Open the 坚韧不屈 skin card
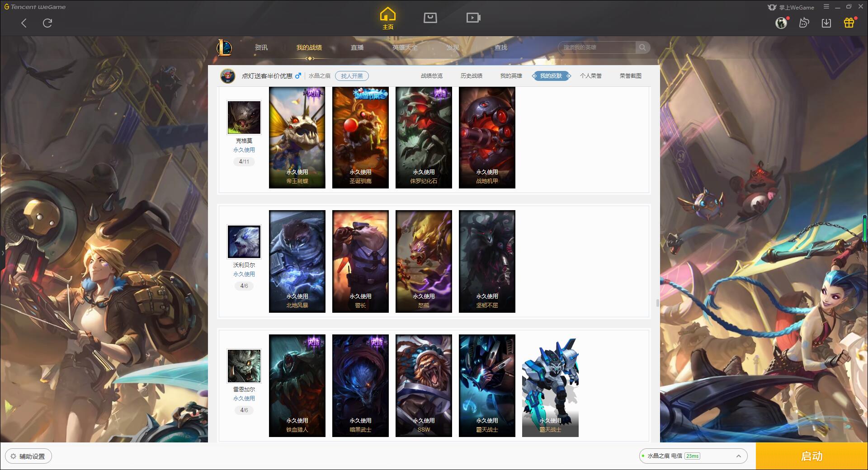This screenshot has height=470, width=868. 487,261
